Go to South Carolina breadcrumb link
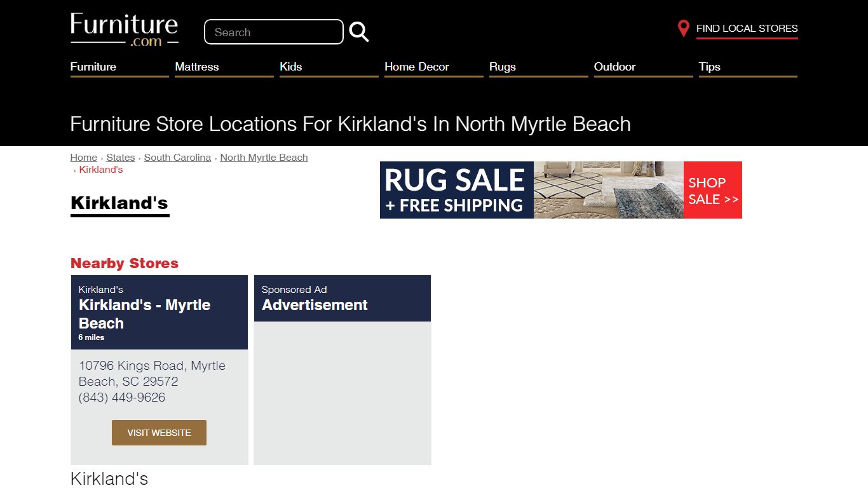Screen dimensions: 868x488 click(x=177, y=158)
